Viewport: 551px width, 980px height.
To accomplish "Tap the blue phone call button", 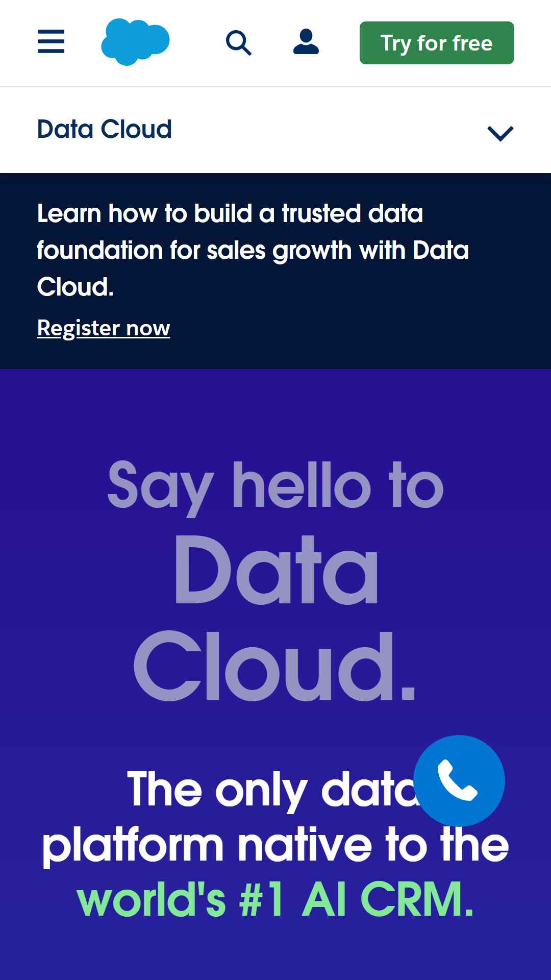I will tap(459, 780).
